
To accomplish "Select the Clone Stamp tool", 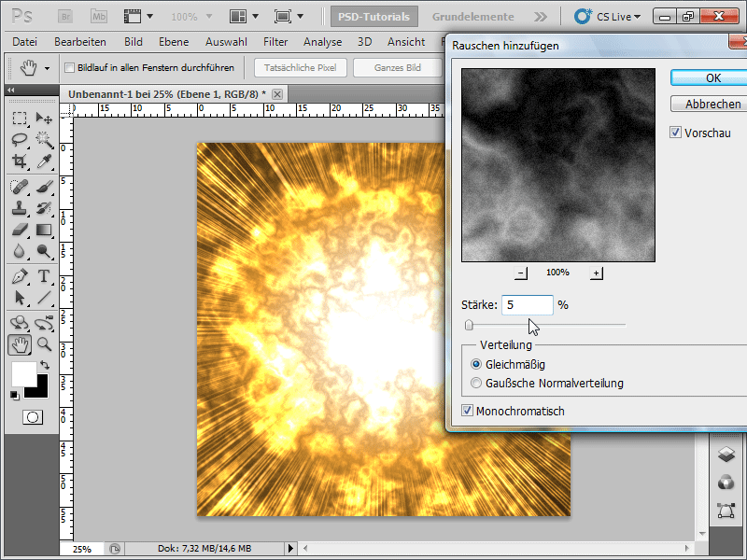I will 19,208.
